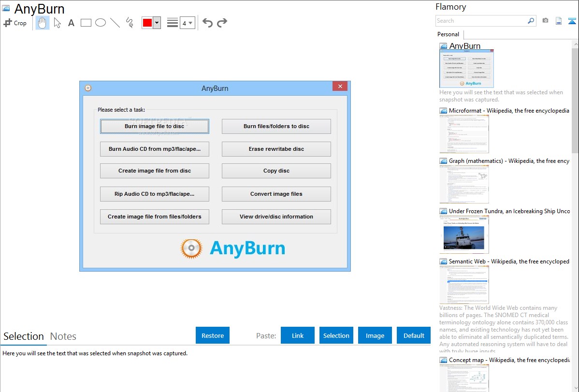Viewport: 579px width, 392px height.
Task: Click the Vastness description under Semantic Web
Action: pos(504,330)
